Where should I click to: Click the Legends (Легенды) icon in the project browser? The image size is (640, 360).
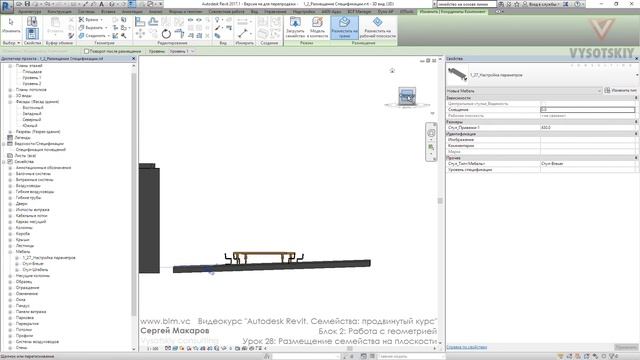coord(10,138)
